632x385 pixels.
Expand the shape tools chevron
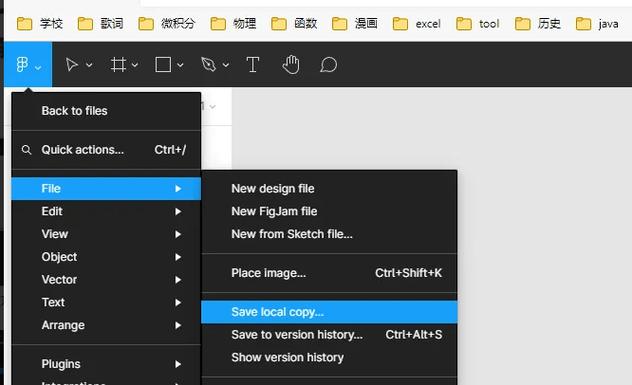click(x=180, y=65)
